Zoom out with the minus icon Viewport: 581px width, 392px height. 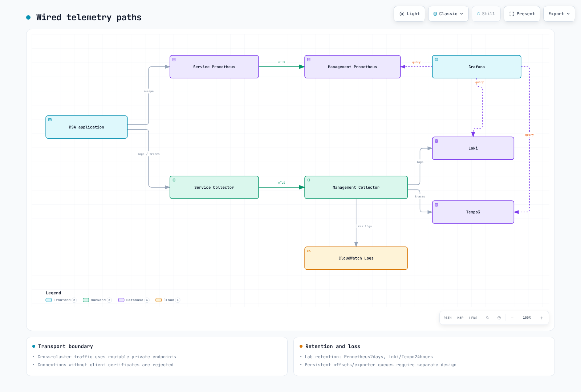[512, 318]
